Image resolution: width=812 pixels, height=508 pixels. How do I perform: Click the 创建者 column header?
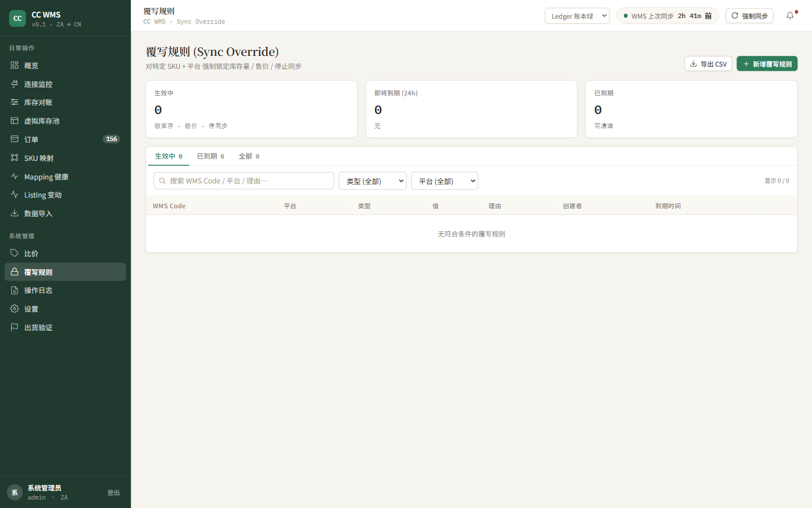[572, 206]
